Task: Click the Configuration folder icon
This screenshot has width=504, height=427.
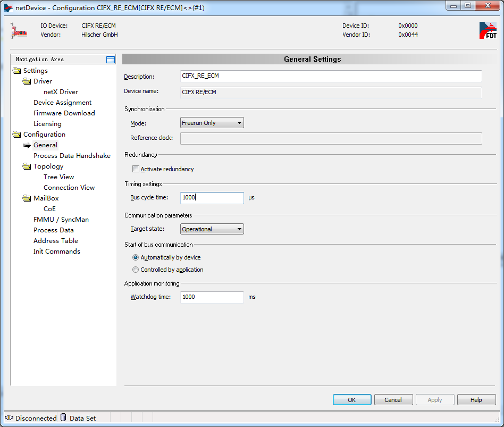Action: pos(16,134)
